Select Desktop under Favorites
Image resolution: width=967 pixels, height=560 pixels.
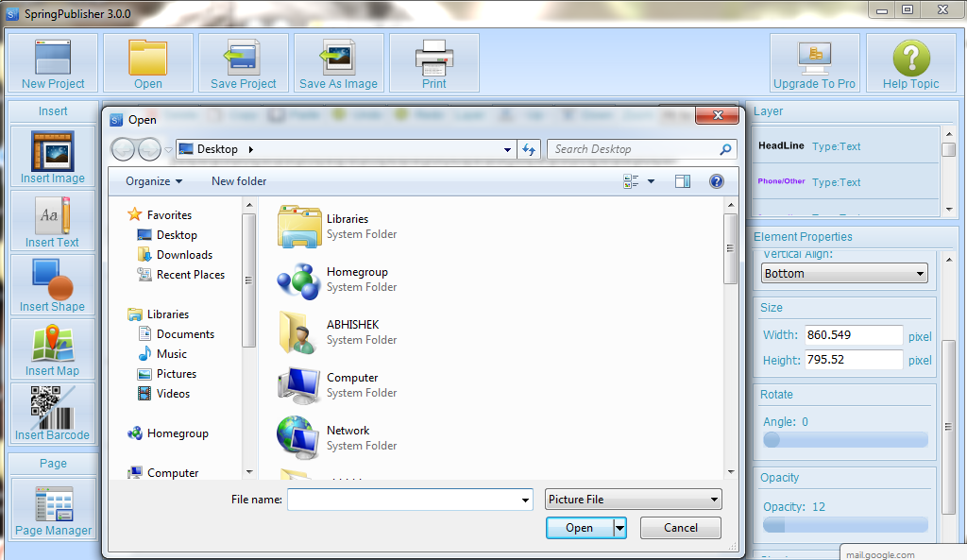click(167, 235)
